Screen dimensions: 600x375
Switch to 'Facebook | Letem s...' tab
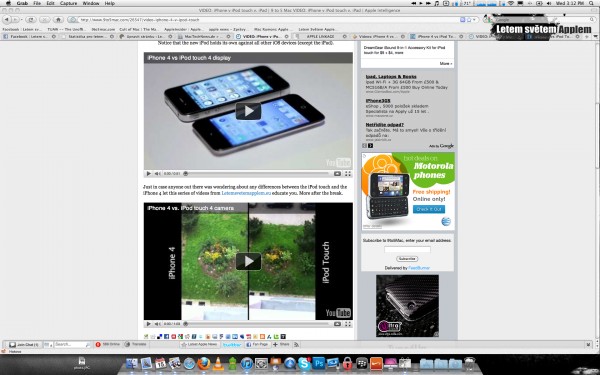(30, 36)
